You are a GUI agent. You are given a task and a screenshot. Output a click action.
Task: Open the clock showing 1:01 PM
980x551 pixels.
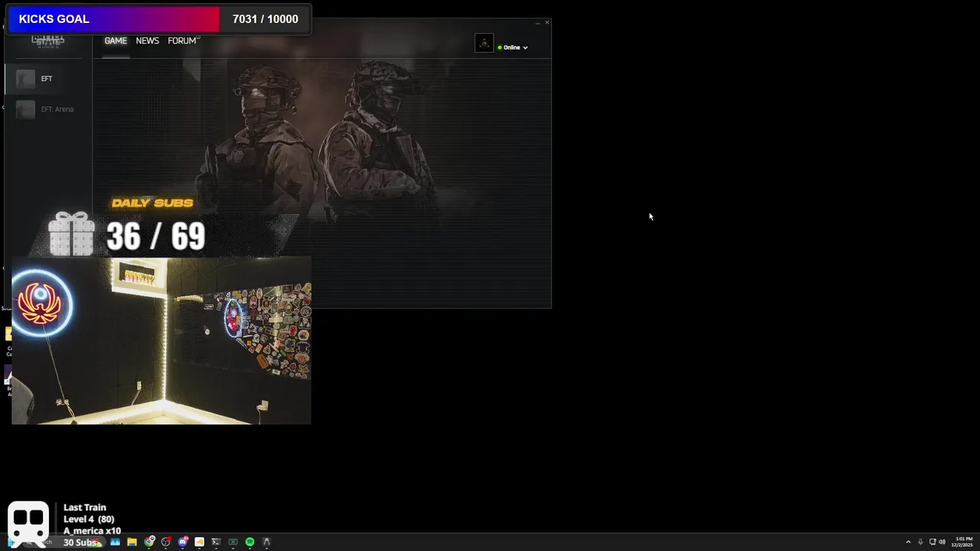pyautogui.click(x=962, y=542)
